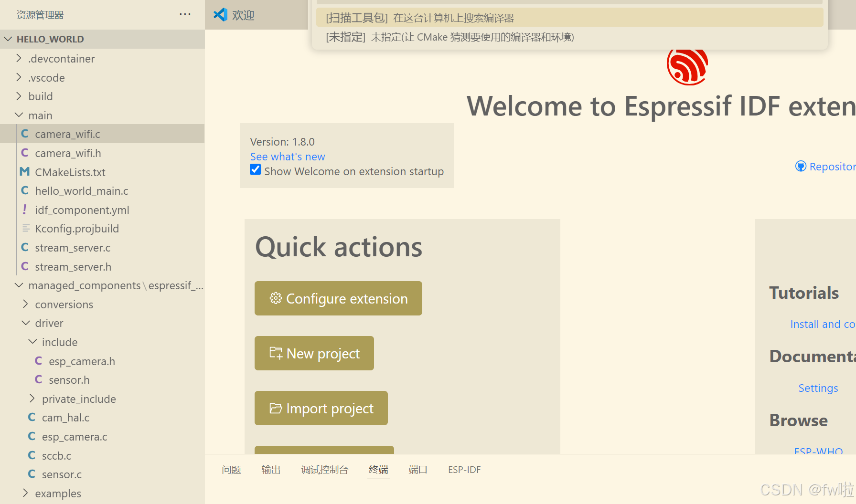The image size is (856, 504).
Task: Collapse the HELLO_WORLD root folder
Action: 8,39
